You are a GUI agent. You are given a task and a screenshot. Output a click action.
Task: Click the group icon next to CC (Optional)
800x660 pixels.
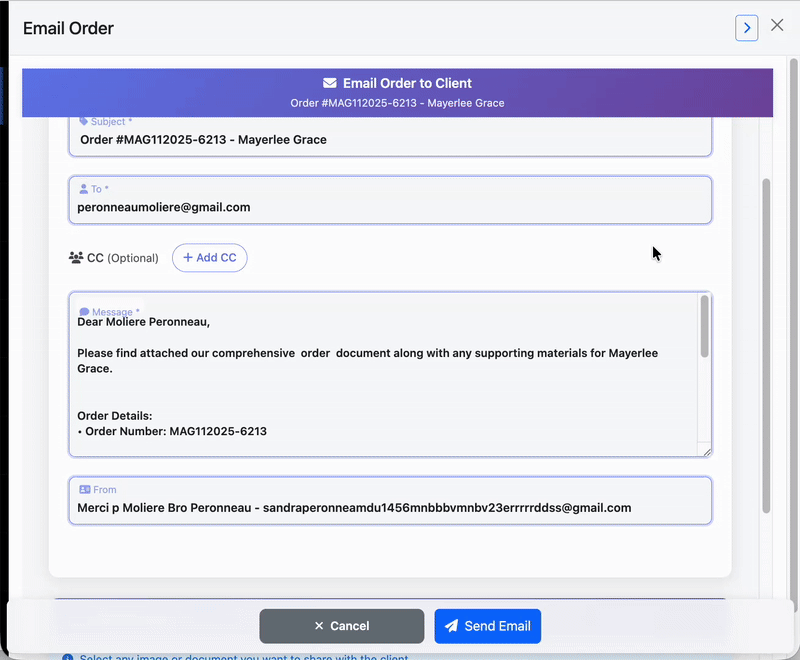pos(76,257)
